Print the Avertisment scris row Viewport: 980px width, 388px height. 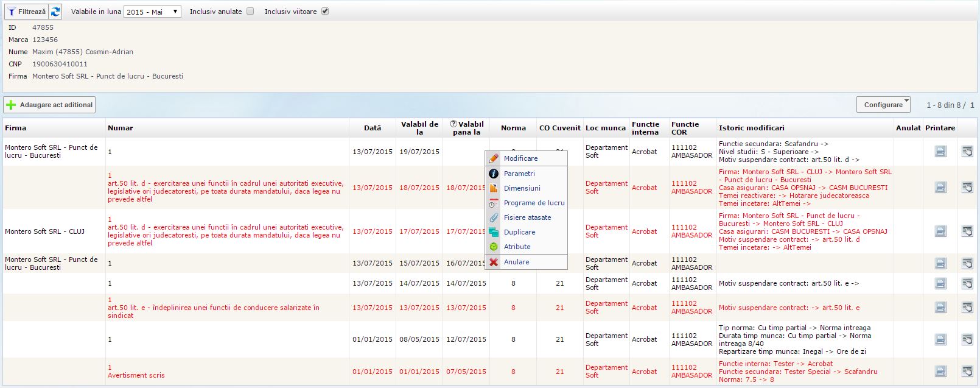[x=940, y=372]
